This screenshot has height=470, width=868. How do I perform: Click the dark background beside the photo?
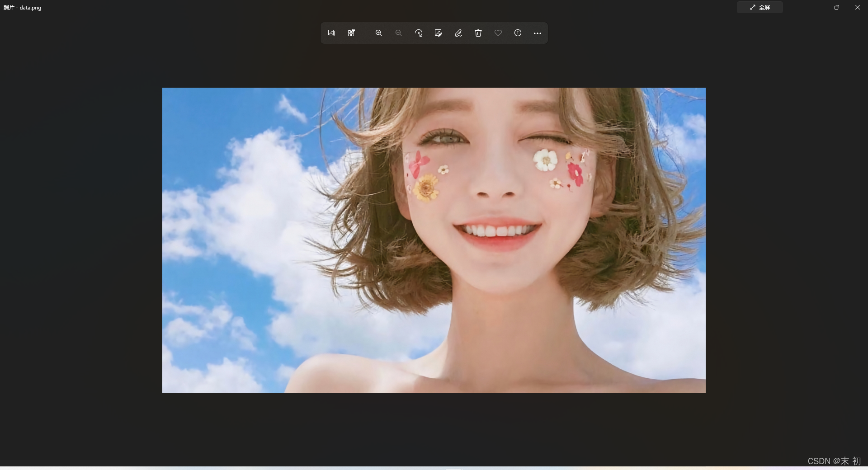coord(81,240)
